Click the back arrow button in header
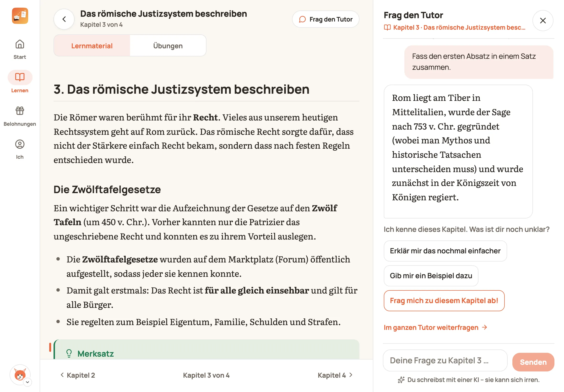The height and width of the screenshot is (392, 564). click(64, 19)
